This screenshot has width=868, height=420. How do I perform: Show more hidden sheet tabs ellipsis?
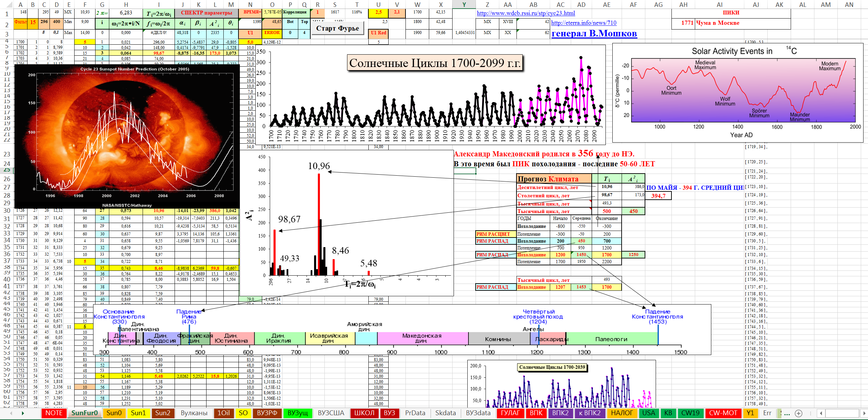coord(787,413)
